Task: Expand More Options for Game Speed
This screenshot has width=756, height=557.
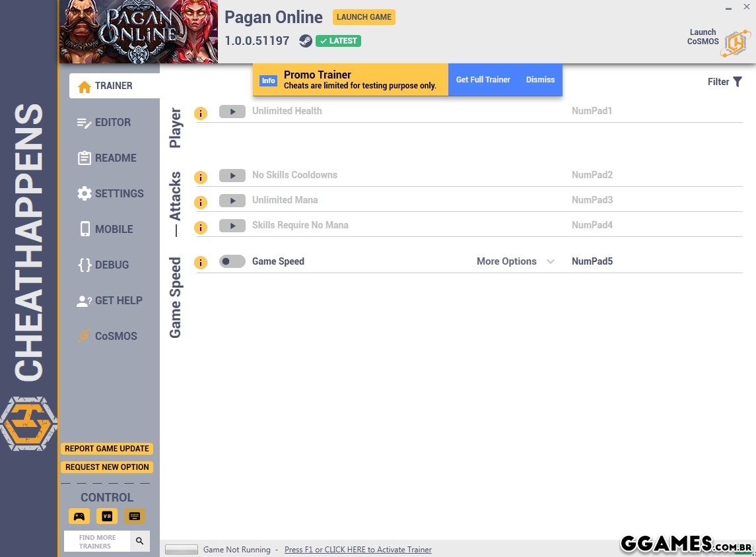Action: [x=515, y=261]
